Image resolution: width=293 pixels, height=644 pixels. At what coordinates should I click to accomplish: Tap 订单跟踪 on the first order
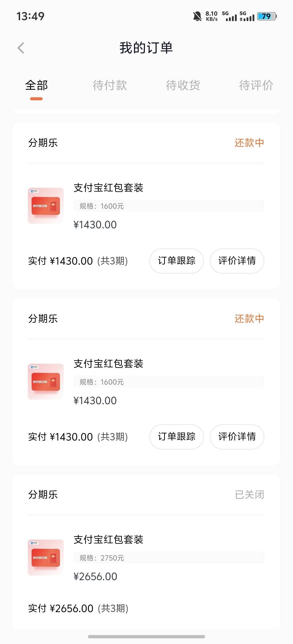tap(177, 261)
